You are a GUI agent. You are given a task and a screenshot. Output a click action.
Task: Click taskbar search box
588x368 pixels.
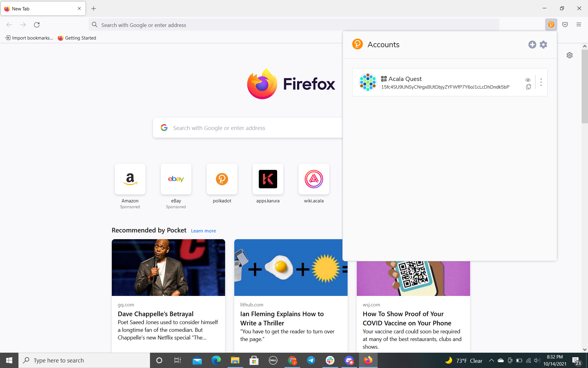point(84,360)
